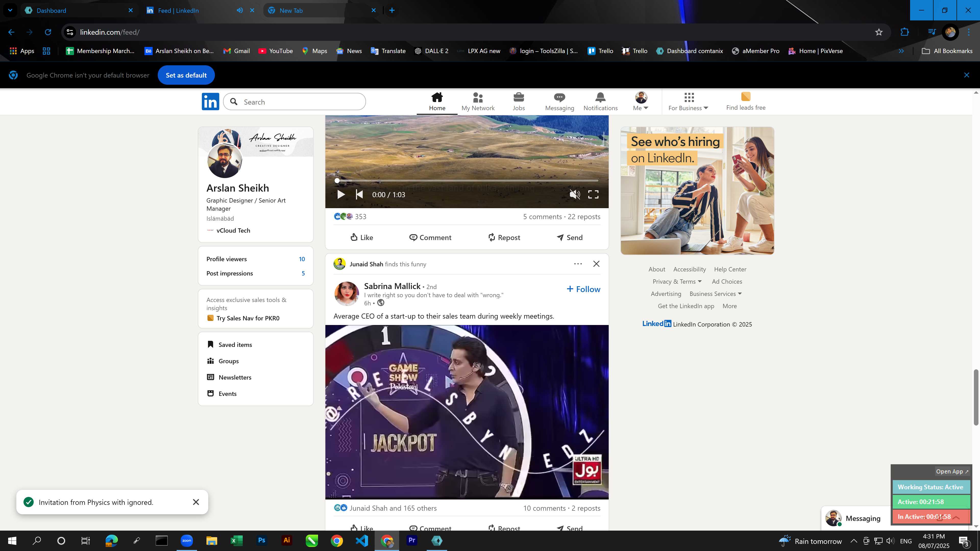Restart video with skip-back button
Viewport: 980px width, 551px height.
(359, 195)
